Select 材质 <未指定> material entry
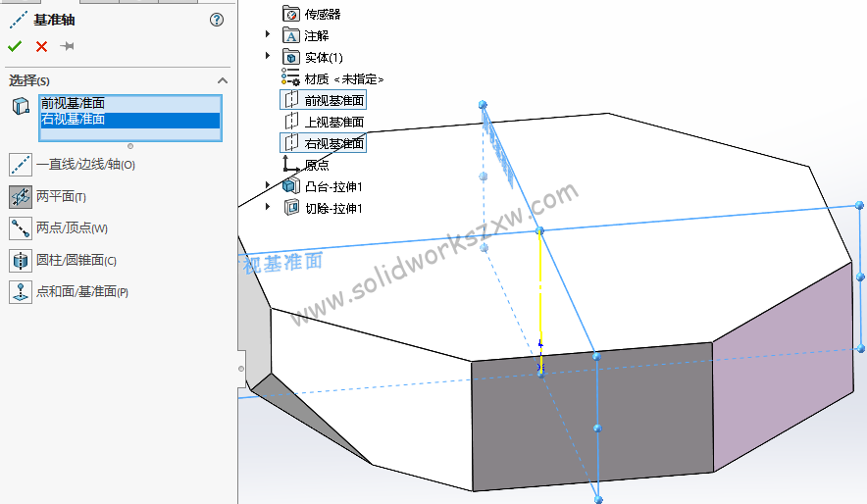Image resolution: width=867 pixels, height=504 pixels. click(344, 79)
